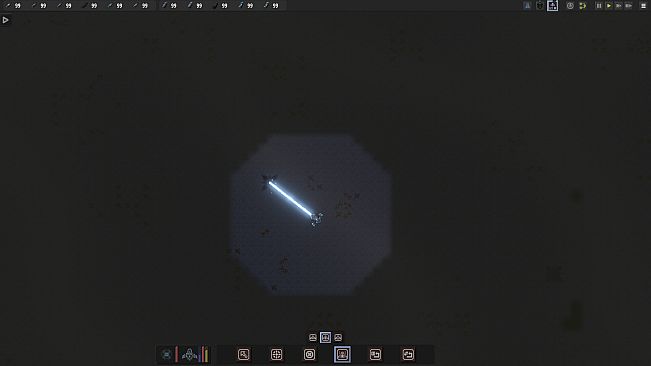Screen dimensions: 651x366
Task: Select the crosshair target tool in the bottom toolbar
Action: [277, 354]
